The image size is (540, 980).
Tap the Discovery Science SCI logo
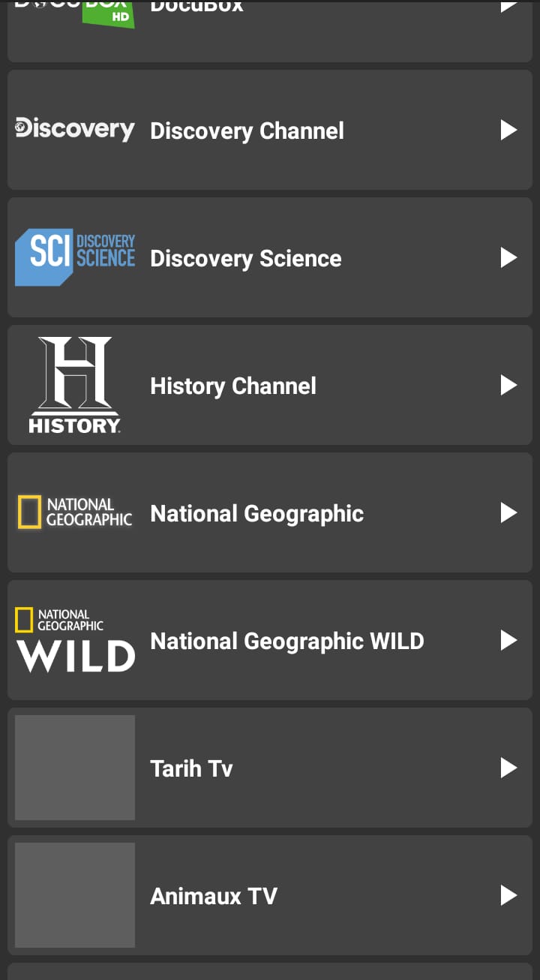pos(75,257)
